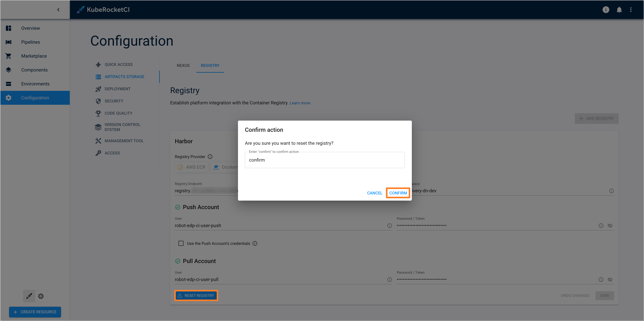
Task: Click the Components layers icon
Action: 8,70
